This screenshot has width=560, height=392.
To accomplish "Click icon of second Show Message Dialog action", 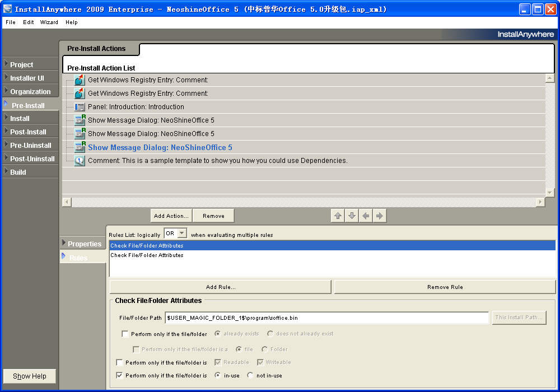I will pyautogui.click(x=80, y=133).
